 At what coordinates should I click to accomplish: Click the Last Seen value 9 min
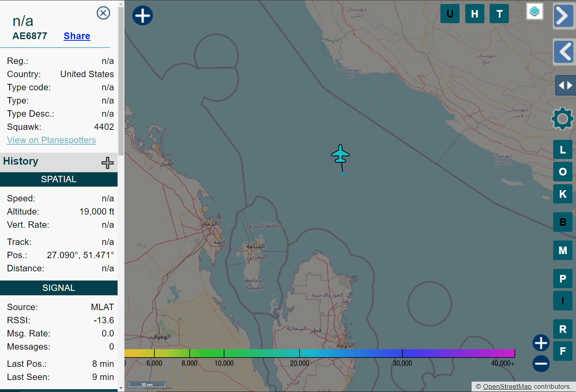[x=103, y=377]
